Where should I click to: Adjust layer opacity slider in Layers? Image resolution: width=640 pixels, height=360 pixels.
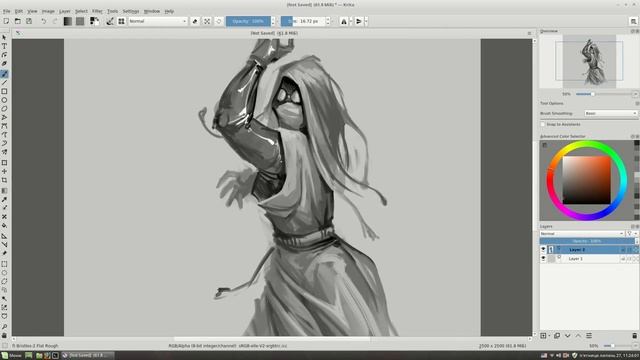[587, 241]
